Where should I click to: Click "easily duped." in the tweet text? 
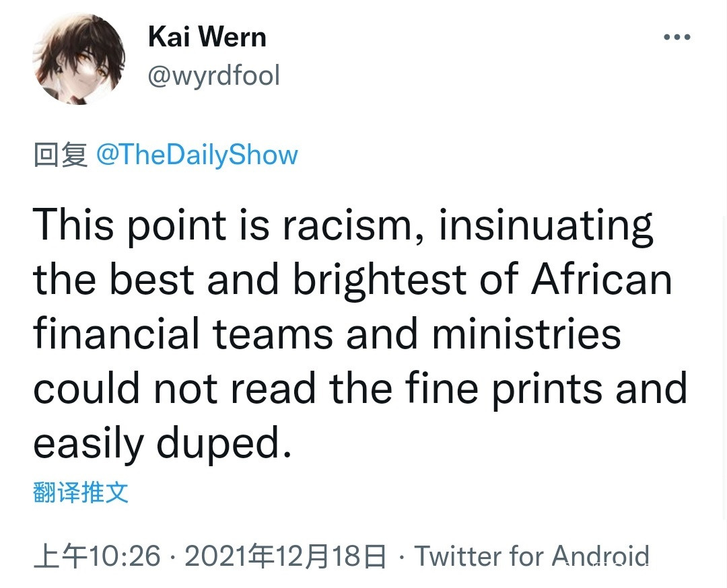click(163, 443)
